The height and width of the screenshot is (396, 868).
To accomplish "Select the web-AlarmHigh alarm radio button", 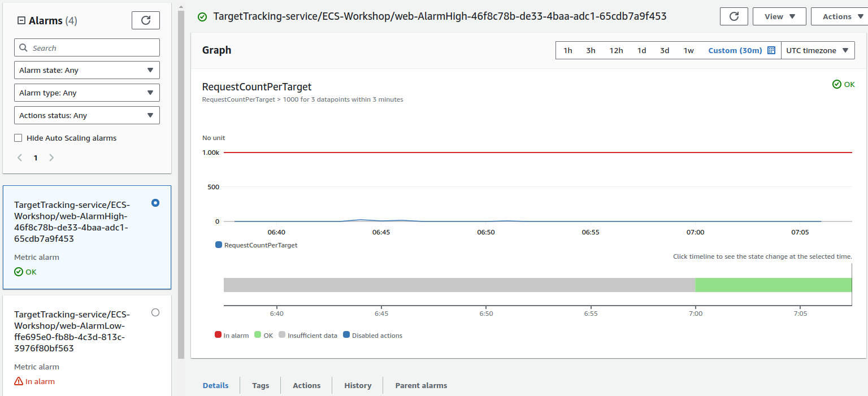I will (x=155, y=203).
